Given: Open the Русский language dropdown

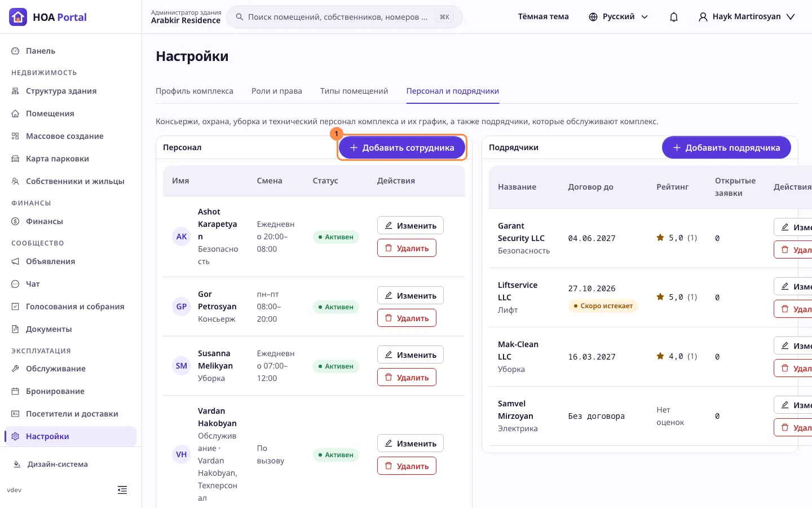Looking at the screenshot, I should (618, 17).
